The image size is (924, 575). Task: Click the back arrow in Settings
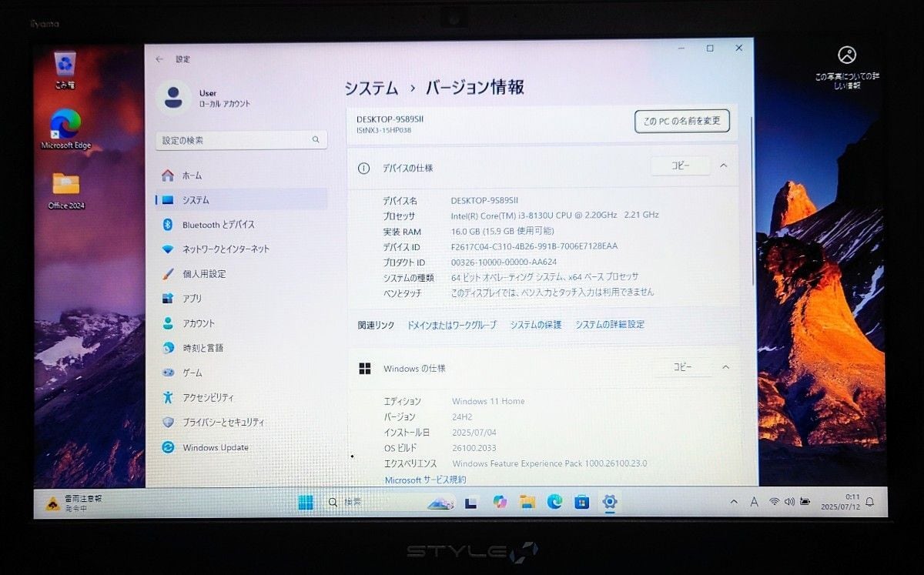click(x=159, y=59)
